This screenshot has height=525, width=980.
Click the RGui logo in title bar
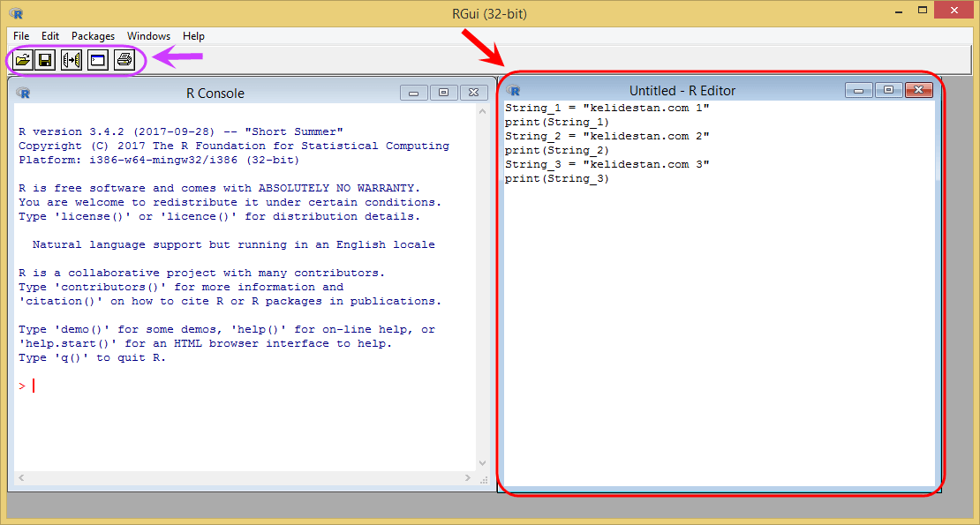pos(16,13)
